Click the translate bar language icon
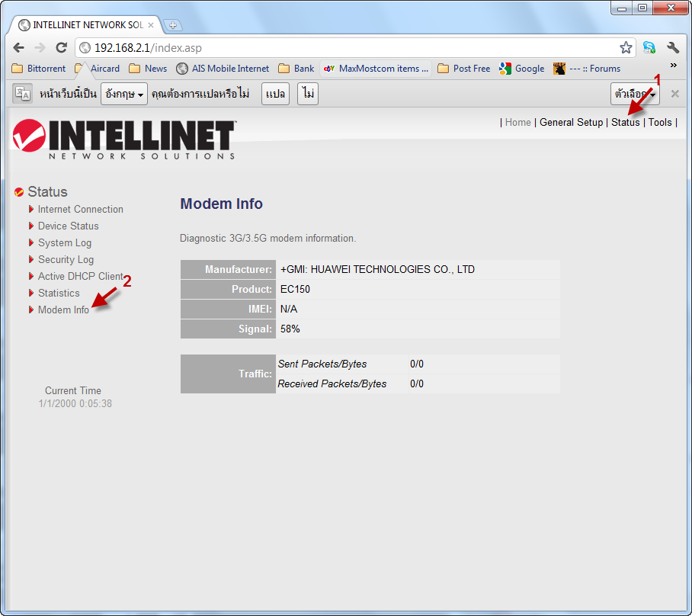The width and height of the screenshot is (692, 616). click(22, 94)
